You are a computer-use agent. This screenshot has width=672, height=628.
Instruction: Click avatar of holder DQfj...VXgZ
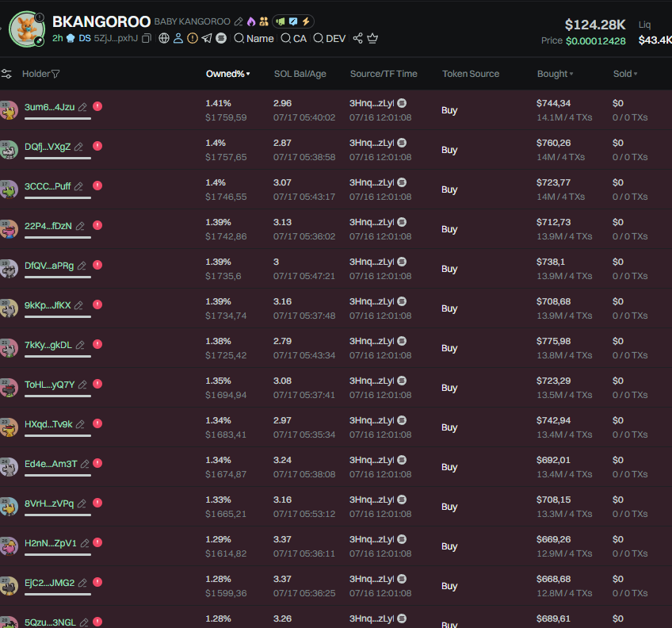pos(9,150)
